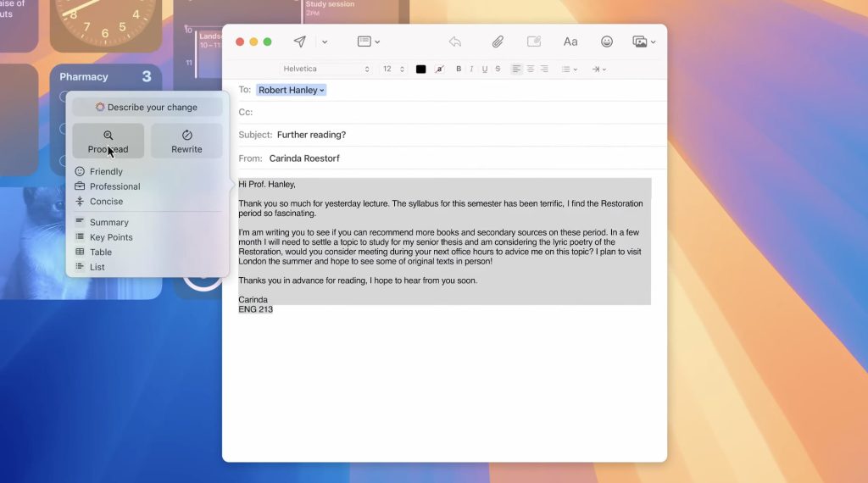Toggle strikethrough formatting

(x=498, y=69)
